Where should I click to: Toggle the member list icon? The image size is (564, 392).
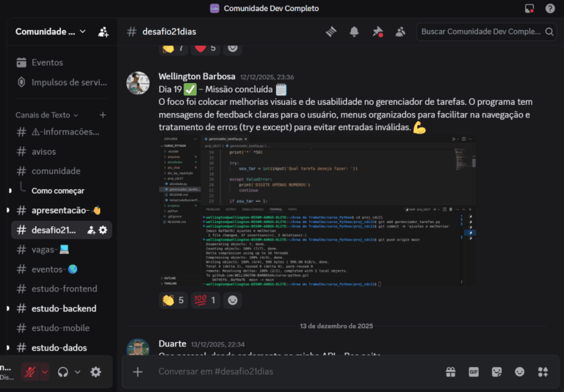tap(400, 32)
